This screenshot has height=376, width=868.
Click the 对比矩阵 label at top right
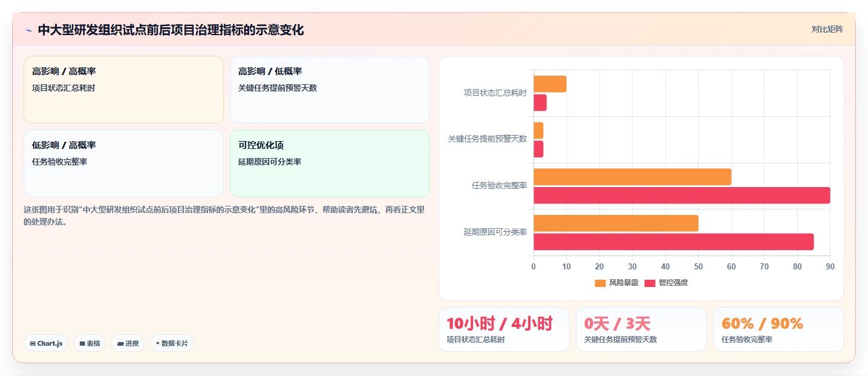pos(827,29)
